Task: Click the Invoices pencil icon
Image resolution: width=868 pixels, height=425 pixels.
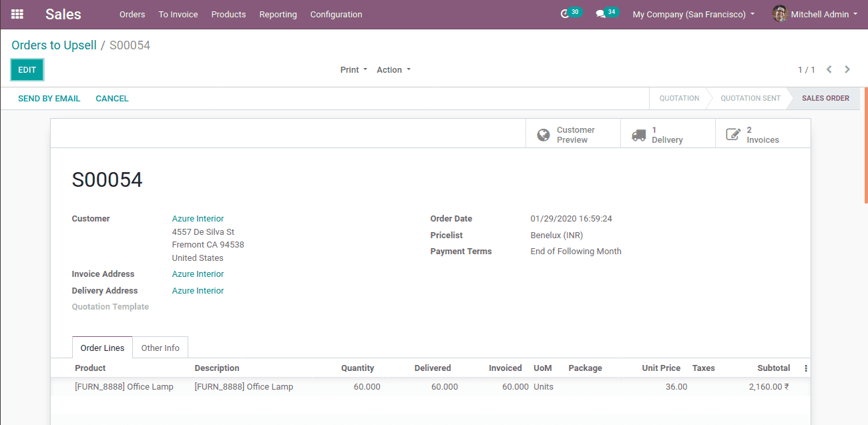Action: pyautogui.click(x=733, y=135)
